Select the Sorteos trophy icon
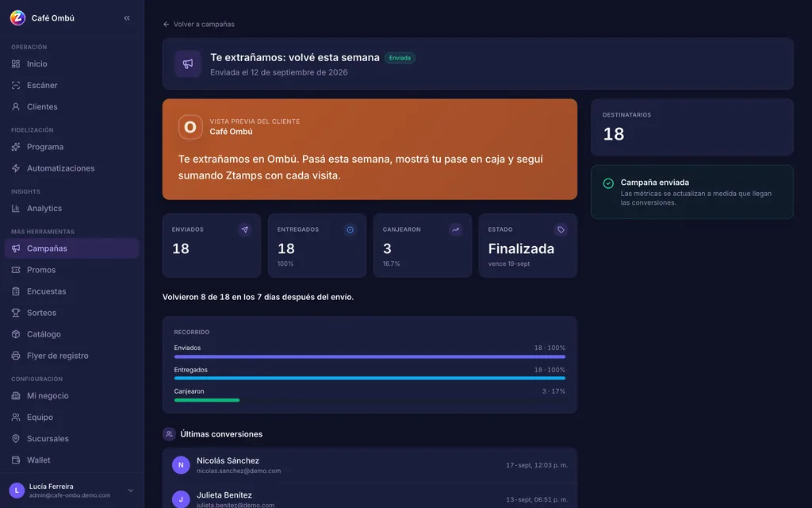This screenshot has width=812, height=508. tap(16, 313)
